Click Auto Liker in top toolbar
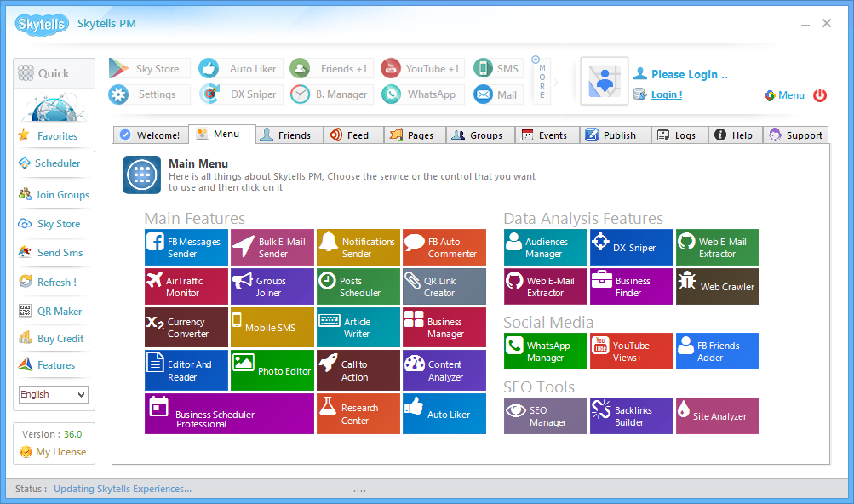Image resolution: width=854 pixels, height=504 pixels. 241,69
